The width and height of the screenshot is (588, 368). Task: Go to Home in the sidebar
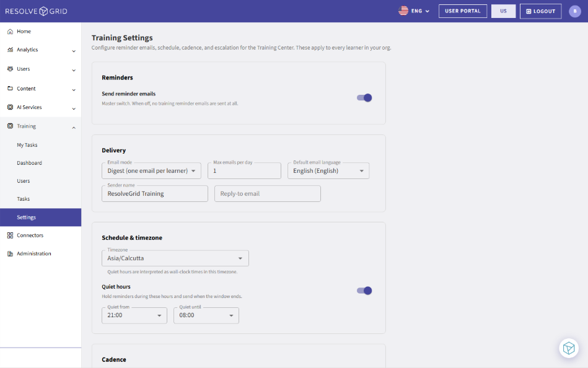[x=40, y=32]
